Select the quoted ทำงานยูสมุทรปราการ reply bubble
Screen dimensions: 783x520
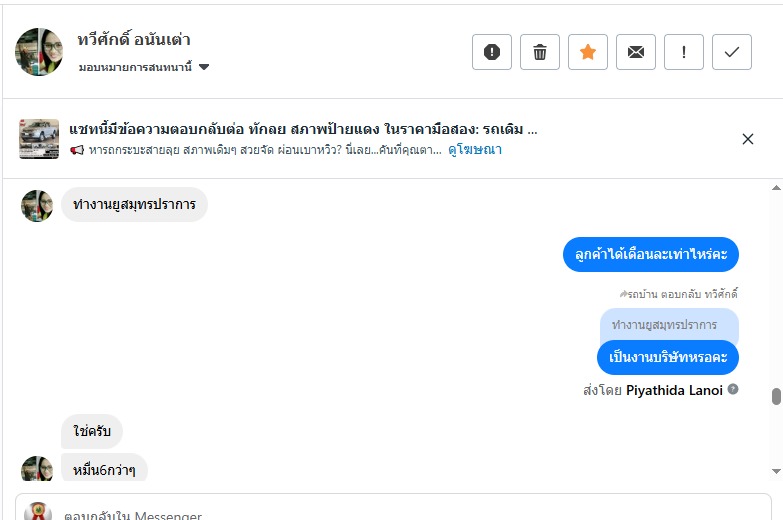(x=664, y=325)
